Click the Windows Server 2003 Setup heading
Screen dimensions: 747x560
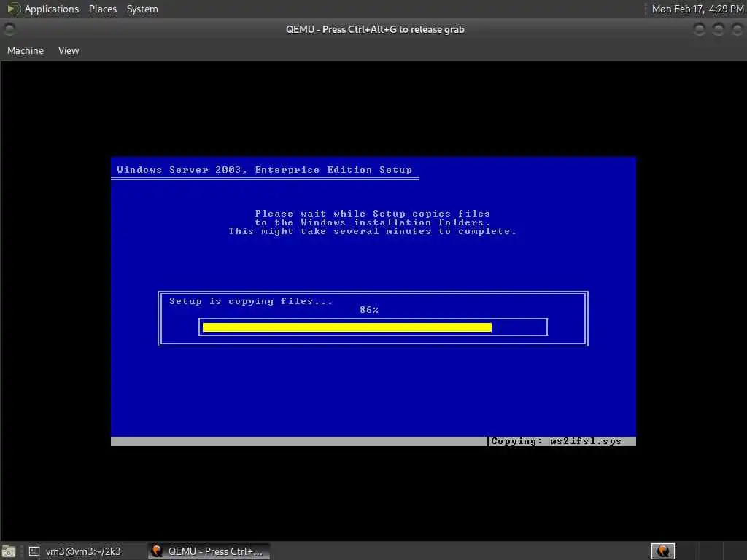pos(264,170)
